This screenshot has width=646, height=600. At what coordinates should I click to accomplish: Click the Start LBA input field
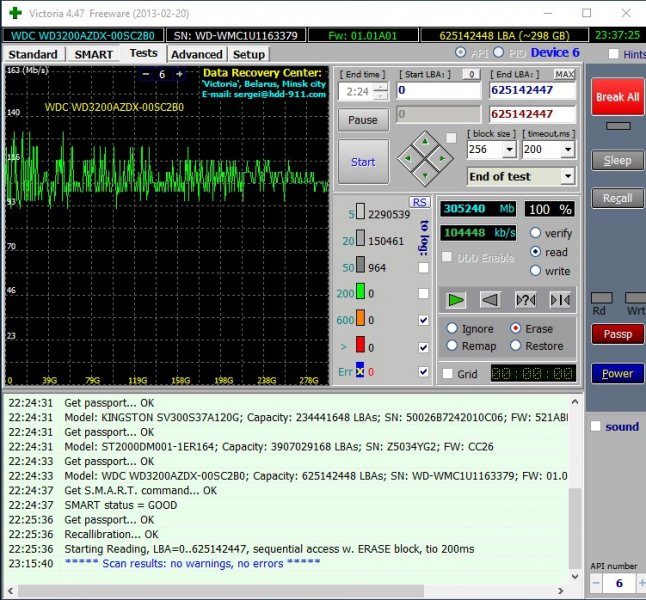439,90
